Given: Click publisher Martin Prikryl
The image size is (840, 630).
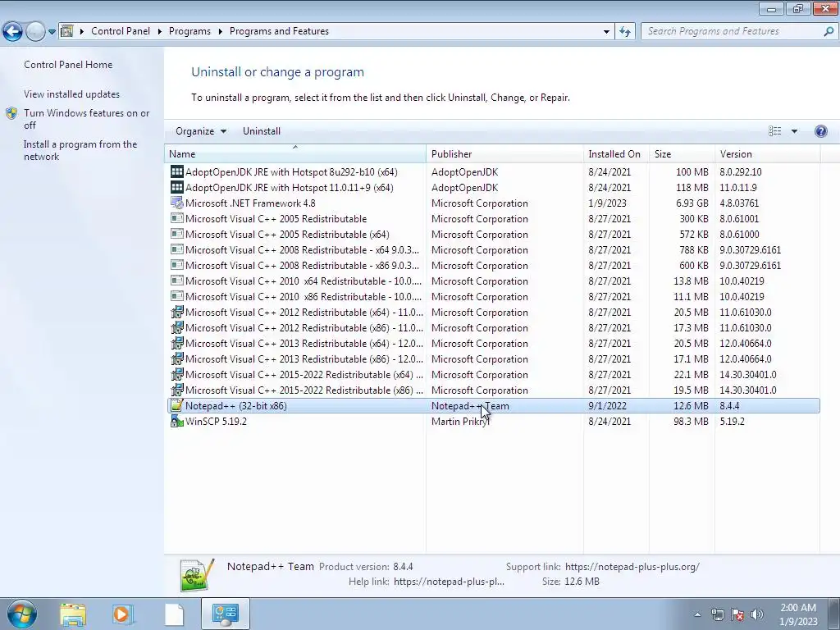Looking at the screenshot, I should 460,422.
